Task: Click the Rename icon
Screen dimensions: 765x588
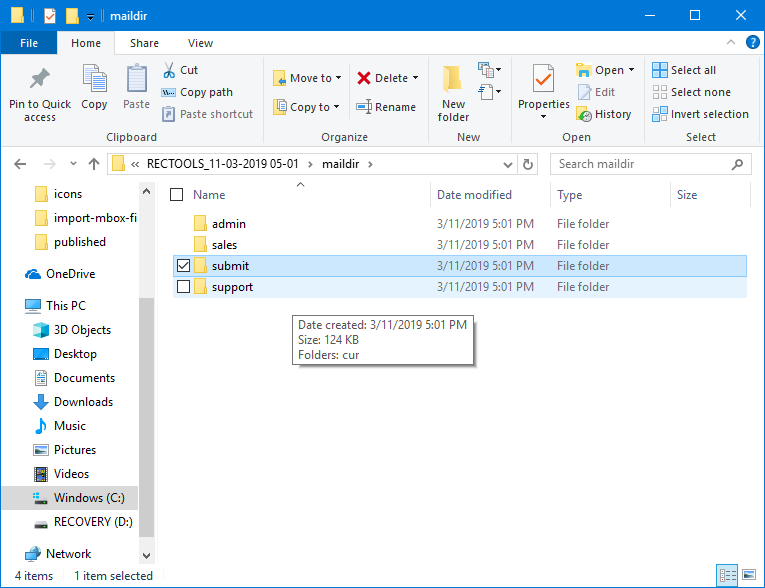Action: tap(364, 107)
